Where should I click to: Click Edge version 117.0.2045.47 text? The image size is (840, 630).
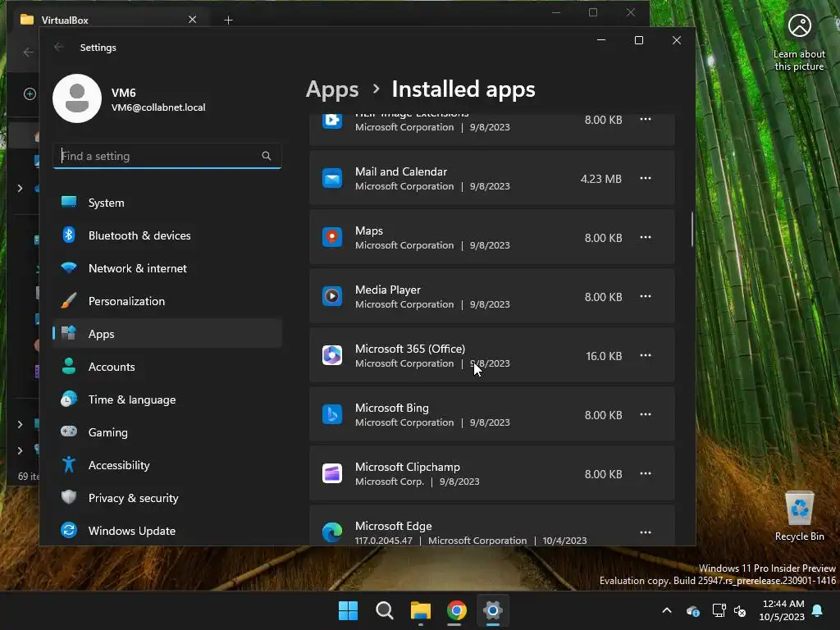(x=384, y=541)
